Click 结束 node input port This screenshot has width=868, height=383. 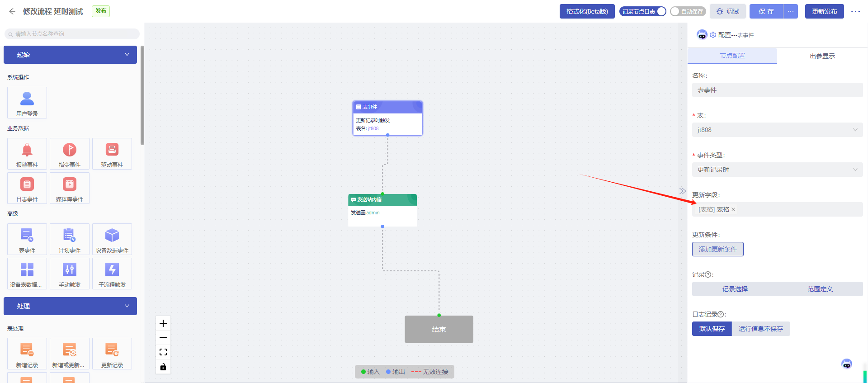[439, 315]
